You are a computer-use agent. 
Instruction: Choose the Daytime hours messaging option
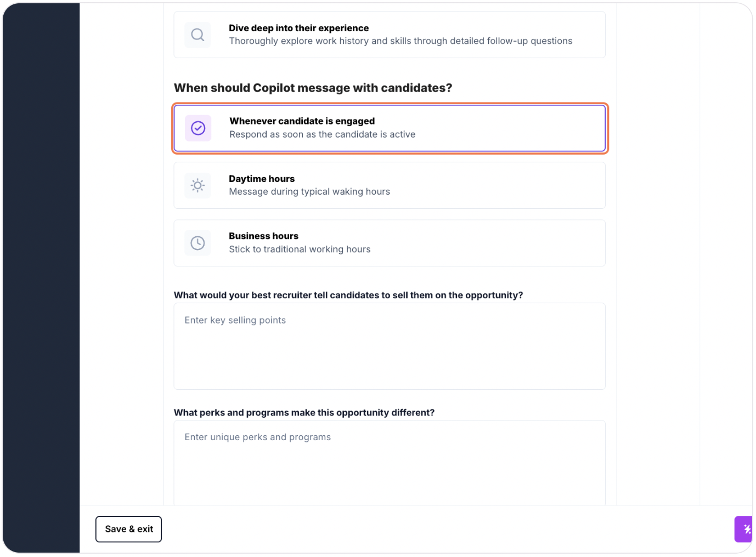390,185
